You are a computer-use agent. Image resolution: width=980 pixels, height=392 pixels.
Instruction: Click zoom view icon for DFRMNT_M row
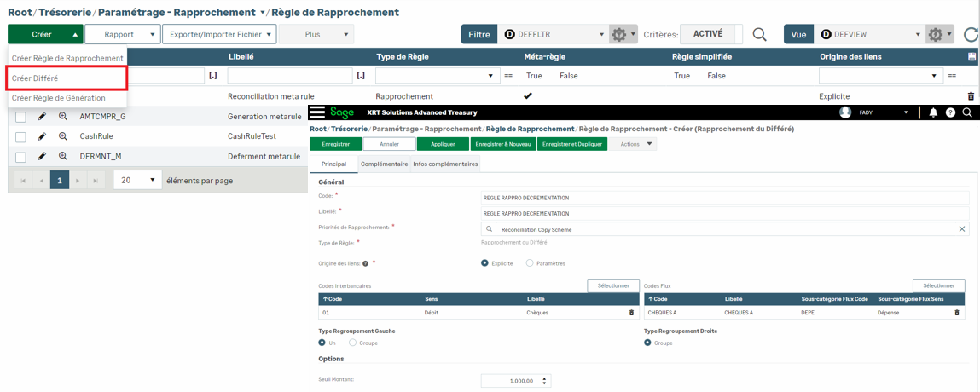click(x=63, y=157)
